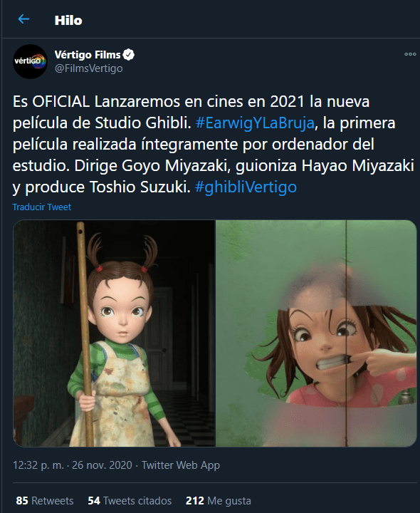Click the 26 nov. 2020 date
420x513 pixels.
tap(102, 465)
